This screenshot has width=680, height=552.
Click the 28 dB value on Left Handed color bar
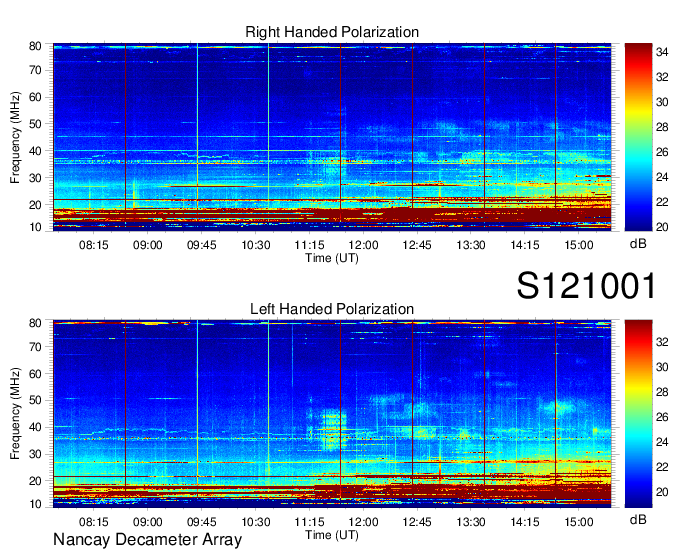(662, 392)
